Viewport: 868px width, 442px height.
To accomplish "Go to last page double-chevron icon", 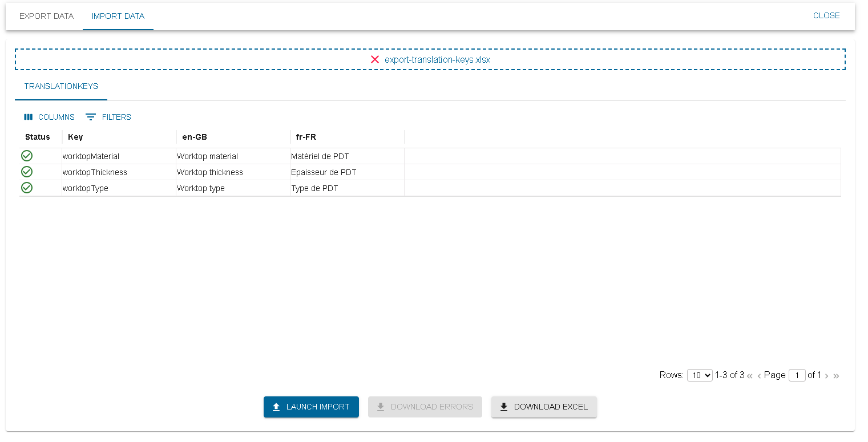I will pos(836,375).
